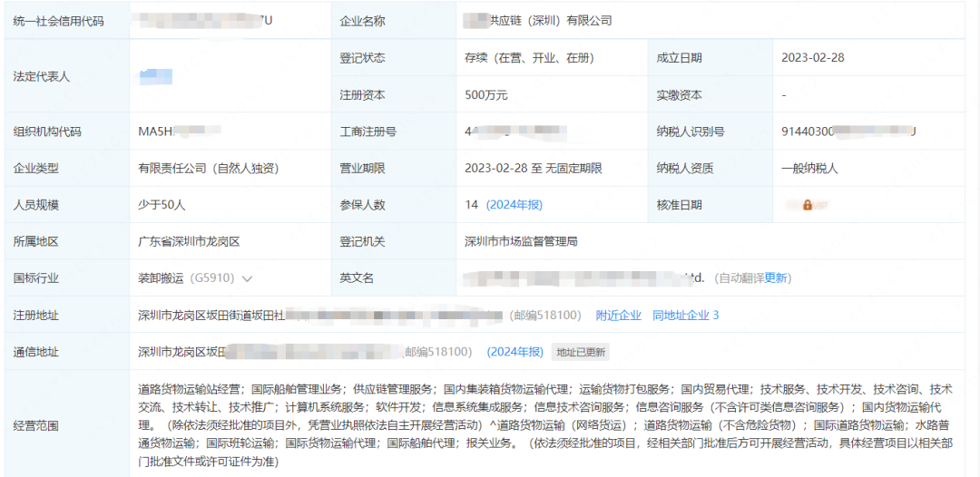Click the VIP lock icon for 核准日期
The height and width of the screenshot is (477, 980).
(x=808, y=205)
